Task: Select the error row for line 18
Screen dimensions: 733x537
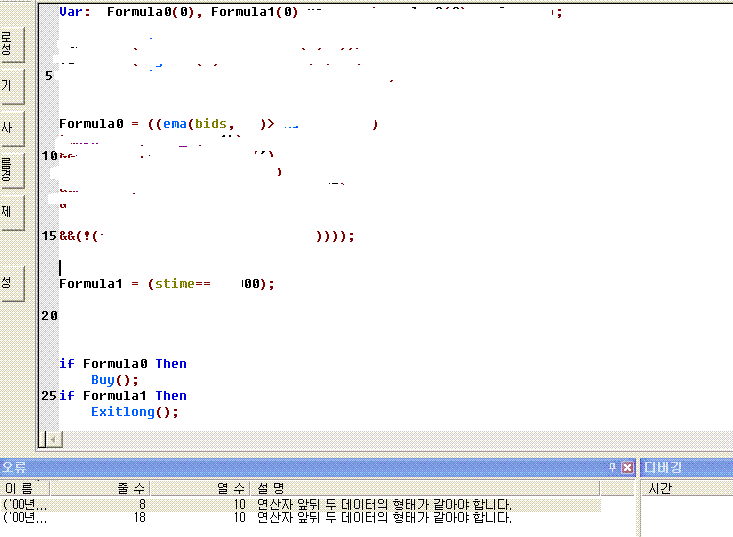Action: (300, 518)
